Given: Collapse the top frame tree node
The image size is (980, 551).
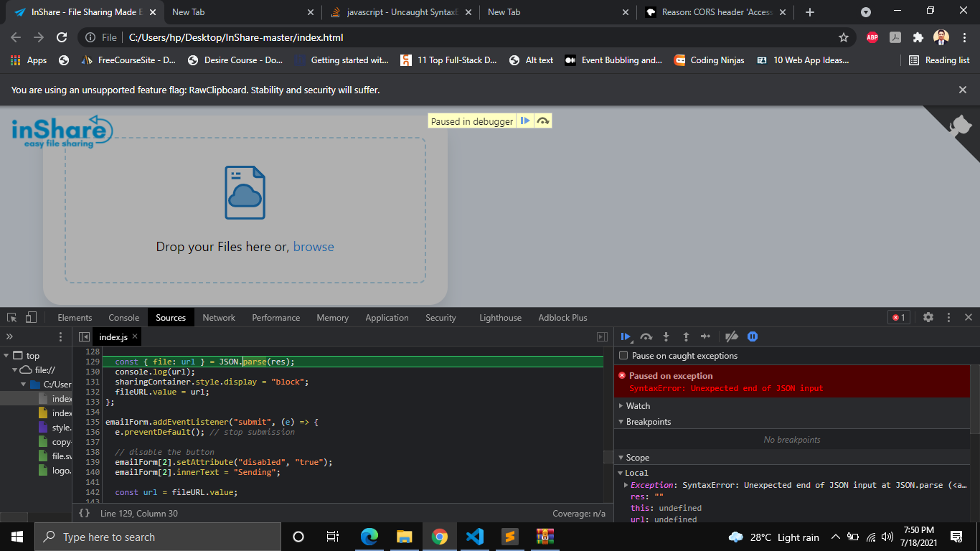Looking at the screenshot, I should [6, 355].
